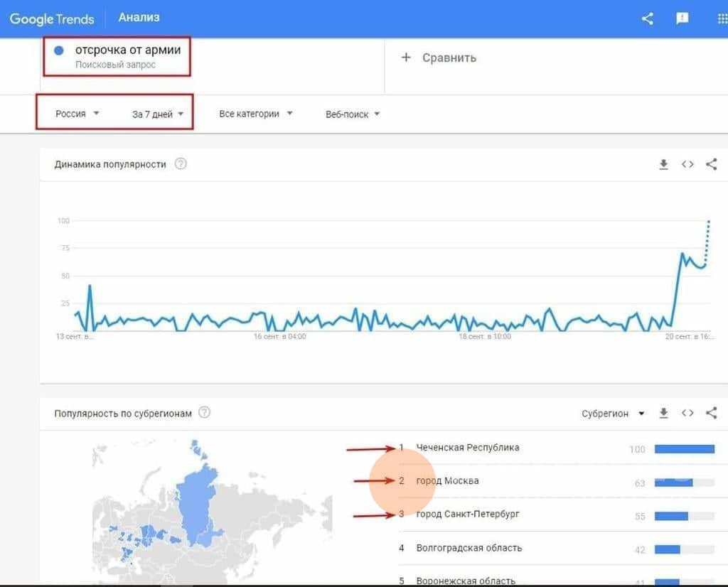Screen dimensions: 728x587
Task: Click the help icon beside Популярность по субрегионам
Action: click(204, 412)
